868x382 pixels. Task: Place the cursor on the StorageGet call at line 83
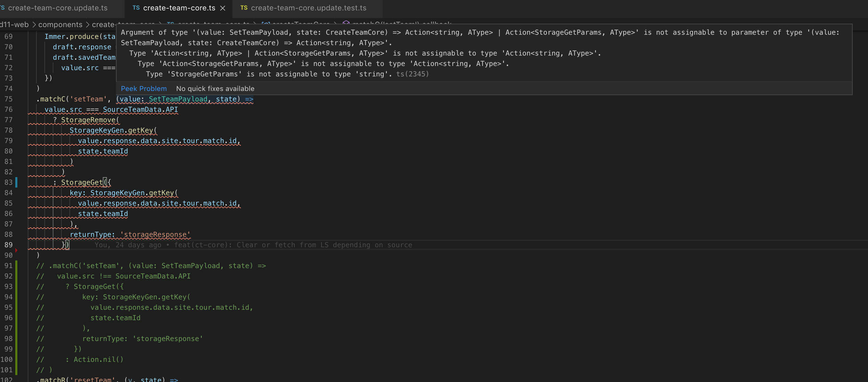[x=83, y=182]
